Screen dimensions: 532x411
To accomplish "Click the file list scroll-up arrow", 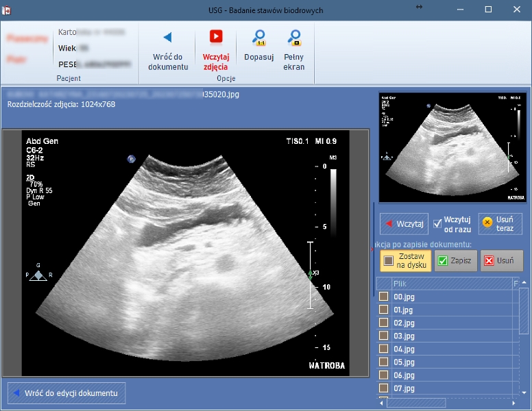I will point(524,282).
